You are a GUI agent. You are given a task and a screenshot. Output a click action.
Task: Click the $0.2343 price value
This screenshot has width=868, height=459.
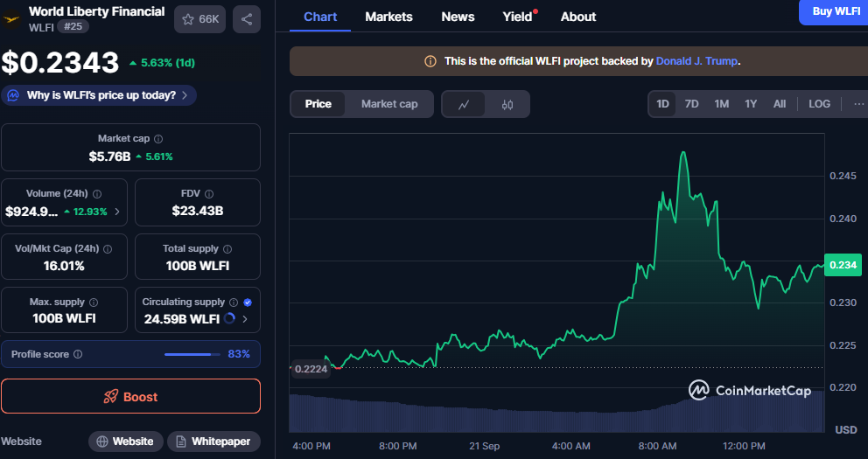click(59, 62)
